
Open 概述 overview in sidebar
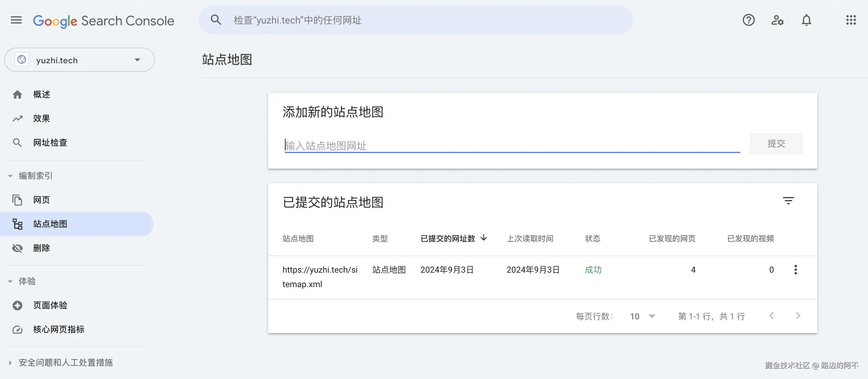click(41, 95)
